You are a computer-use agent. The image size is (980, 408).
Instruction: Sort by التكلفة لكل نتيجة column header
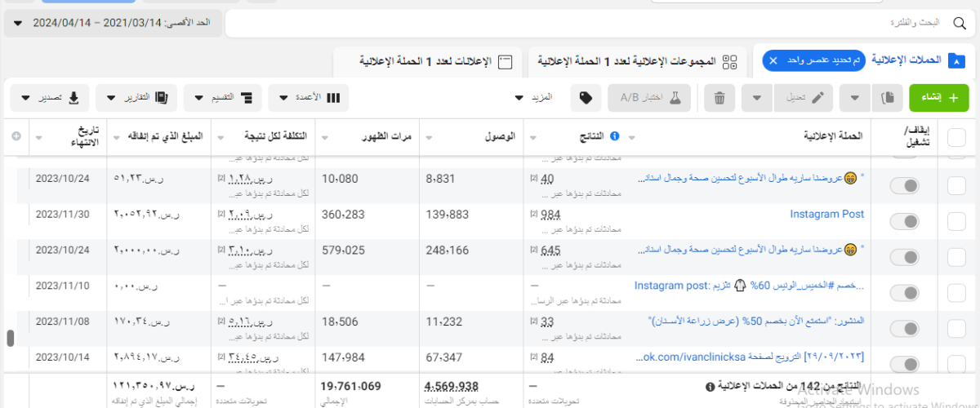coord(277,136)
